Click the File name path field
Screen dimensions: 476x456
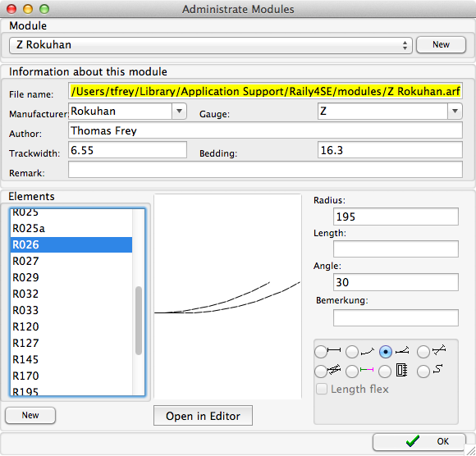pos(265,91)
